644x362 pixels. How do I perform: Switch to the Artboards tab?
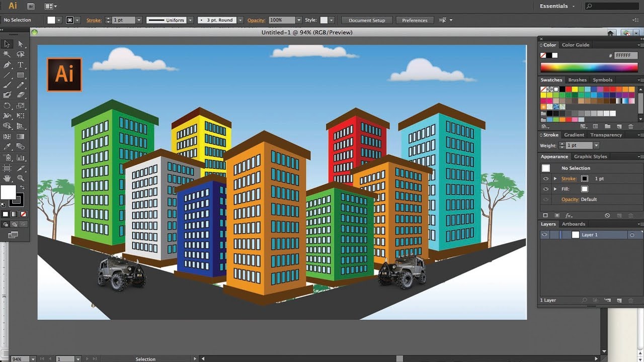pyautogui.click(x=574, y=224)
